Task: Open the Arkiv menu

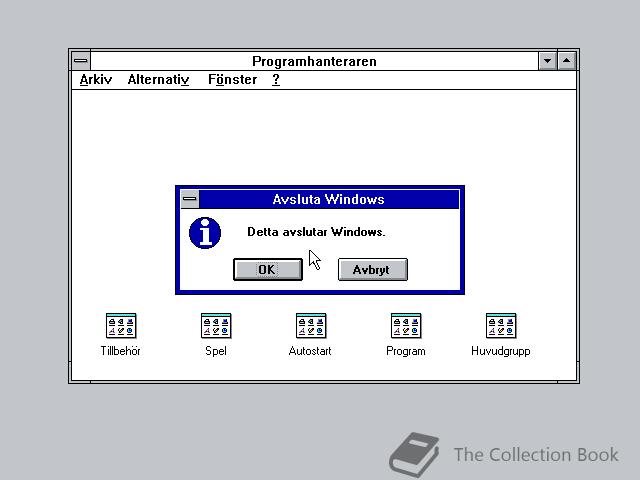Action: pos(96,79)
